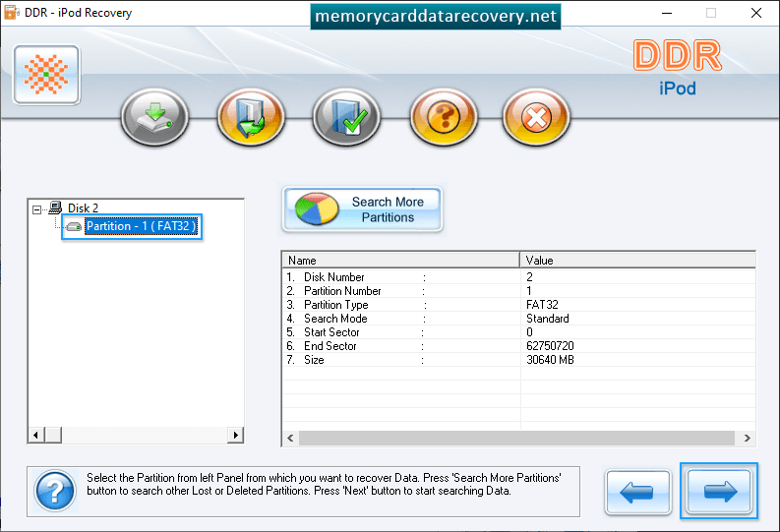Click tree panel right scroll arrow

tap(235, 435)
